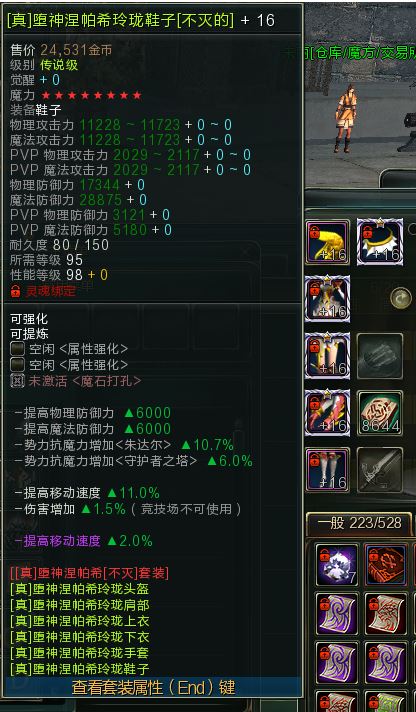This screenshot has height=712, width=416.
Task: Select the white crystal item with count 7
Action: [x=337, y=565]
